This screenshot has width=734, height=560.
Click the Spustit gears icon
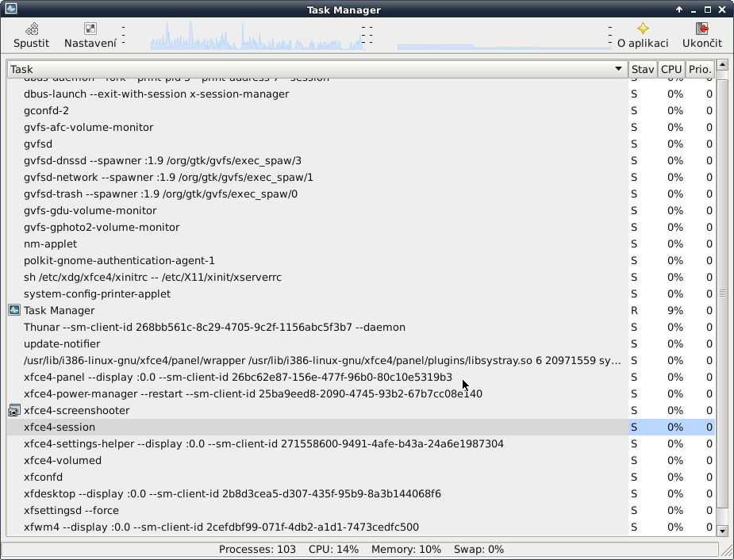[x=31, y=29]
